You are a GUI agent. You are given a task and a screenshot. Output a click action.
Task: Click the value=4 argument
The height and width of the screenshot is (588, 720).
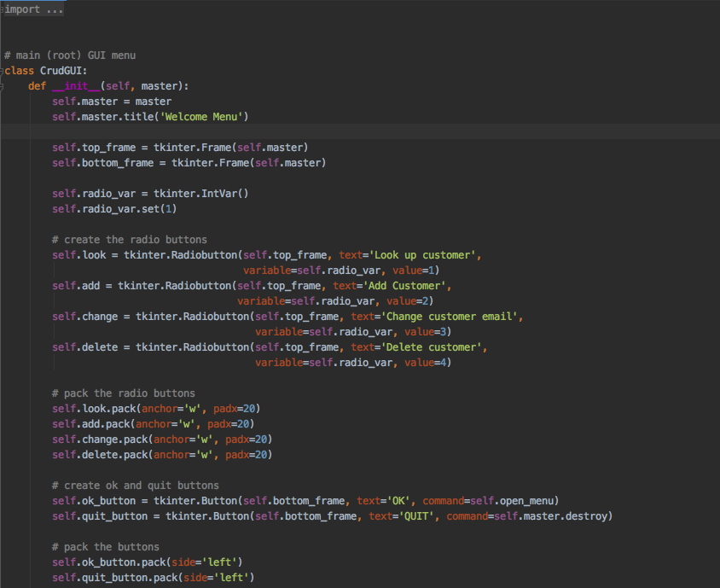(424, 362)
